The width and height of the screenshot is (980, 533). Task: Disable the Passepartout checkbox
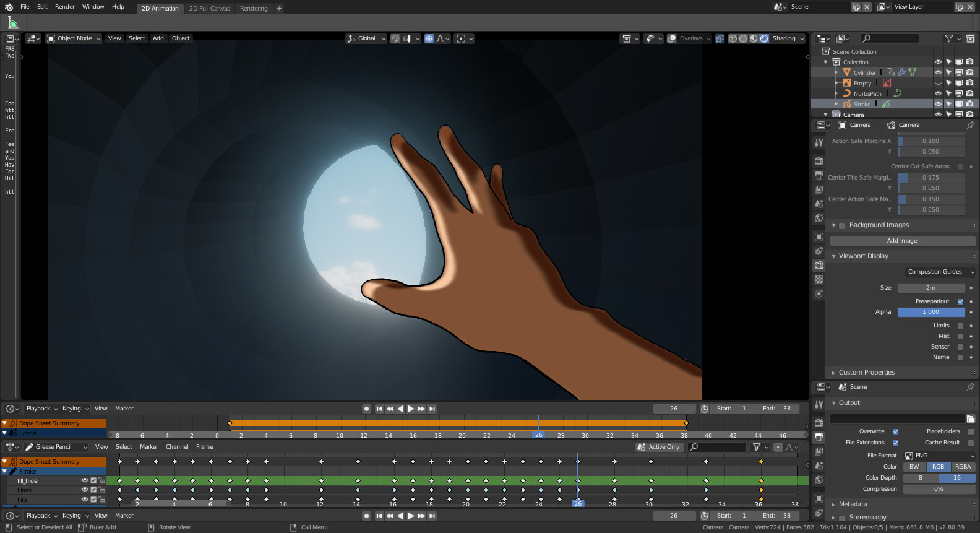tap(960, 301)
